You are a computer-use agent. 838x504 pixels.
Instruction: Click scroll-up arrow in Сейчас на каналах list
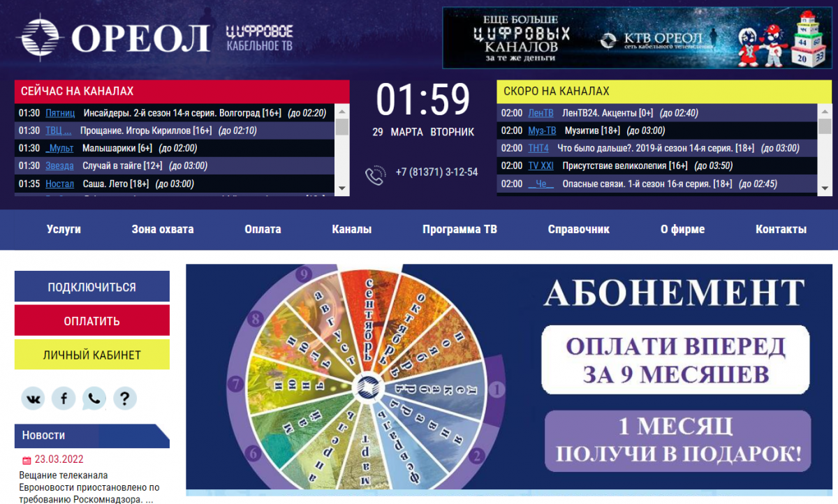coord(342,110)
